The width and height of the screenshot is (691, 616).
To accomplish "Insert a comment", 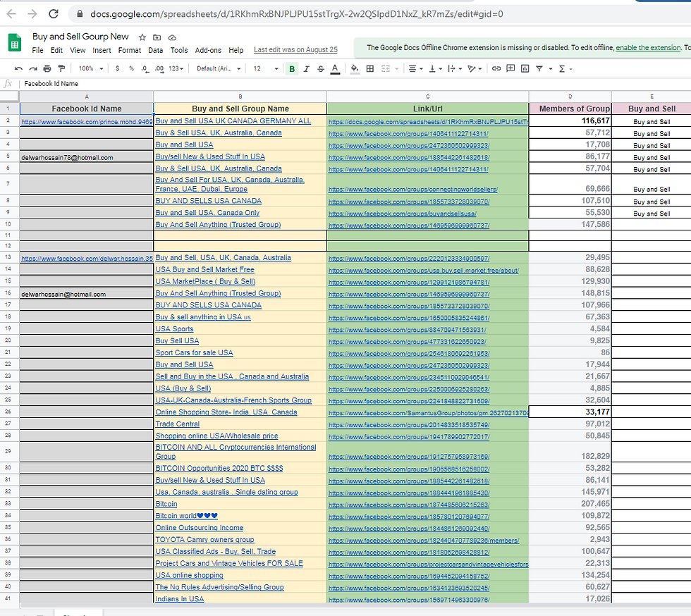I will point(510,68).
